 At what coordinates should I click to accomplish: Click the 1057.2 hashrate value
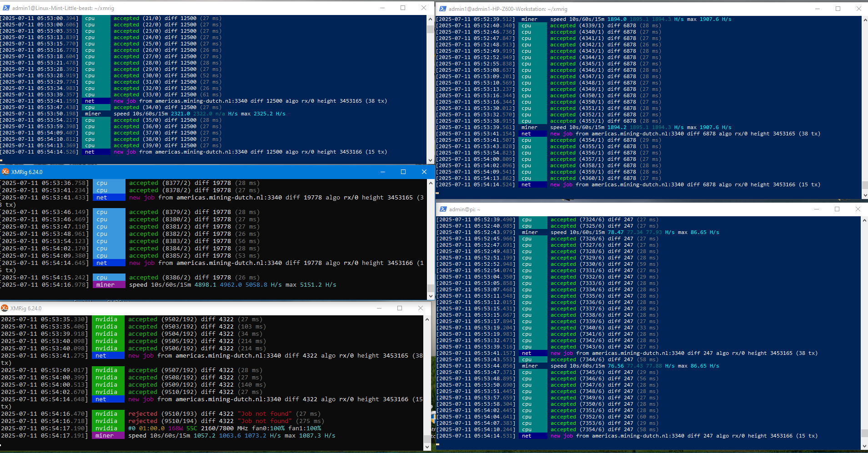(205, 435)
